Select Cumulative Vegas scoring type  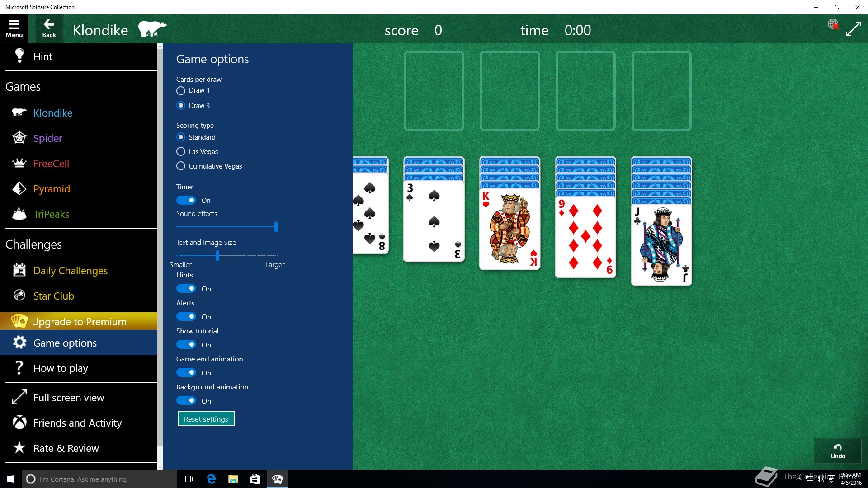(181, 166)
